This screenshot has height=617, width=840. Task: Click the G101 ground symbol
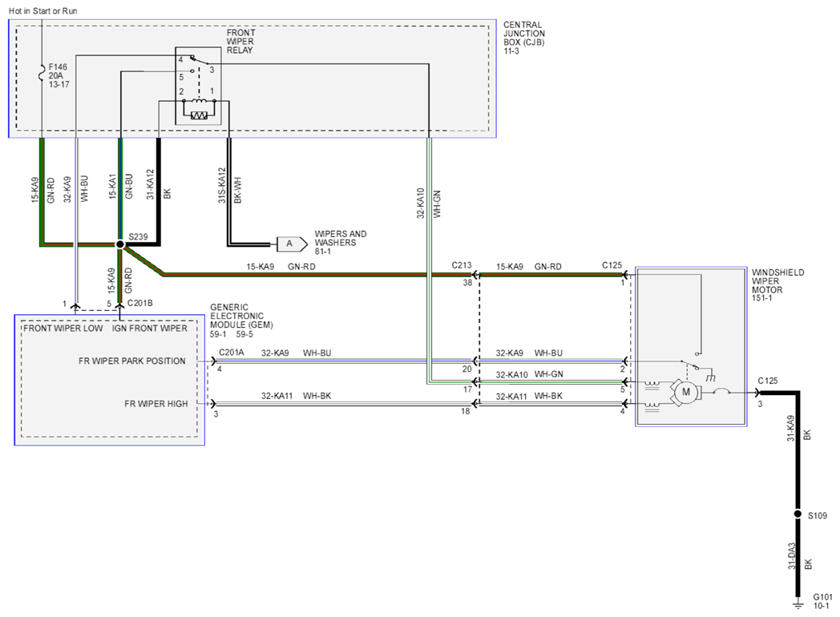pyautogui.click(x=798, y=604)
